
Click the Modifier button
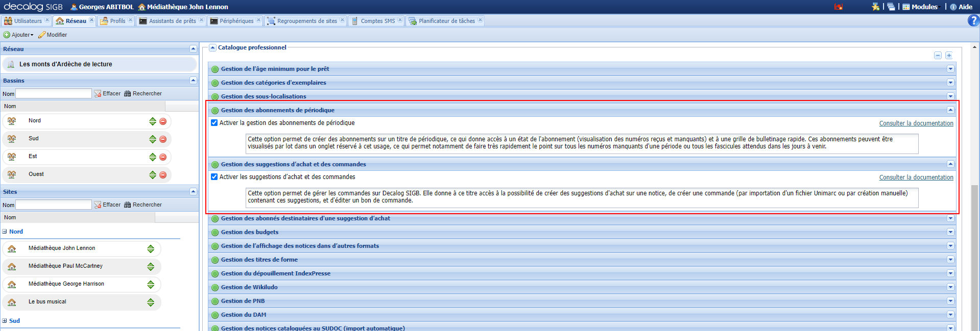(53, 35)
